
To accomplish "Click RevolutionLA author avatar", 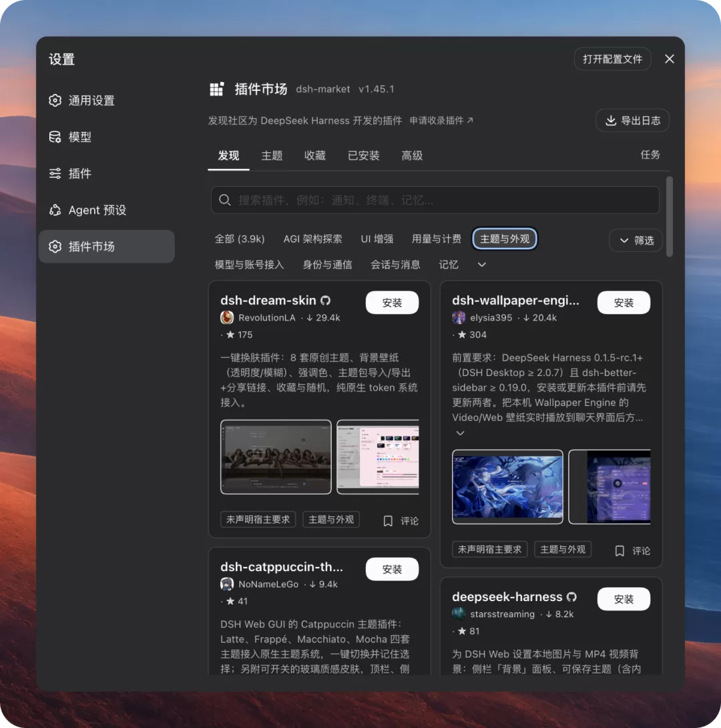I will (227, 317).
